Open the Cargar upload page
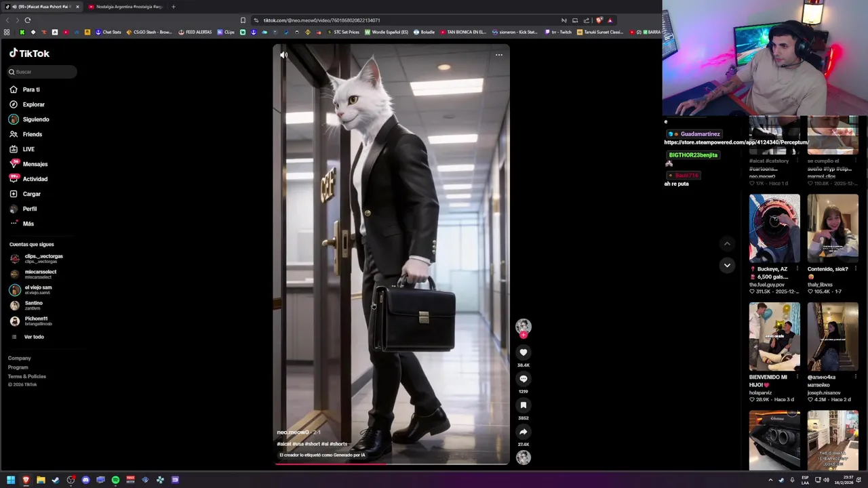The height and width of the screenshot is (488, 868). 25,194
